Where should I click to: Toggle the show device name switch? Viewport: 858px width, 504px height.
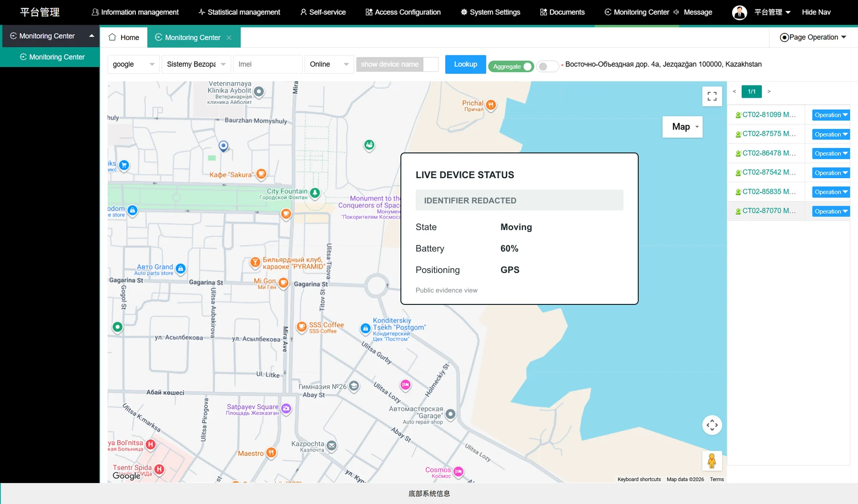tap(397, 64)
